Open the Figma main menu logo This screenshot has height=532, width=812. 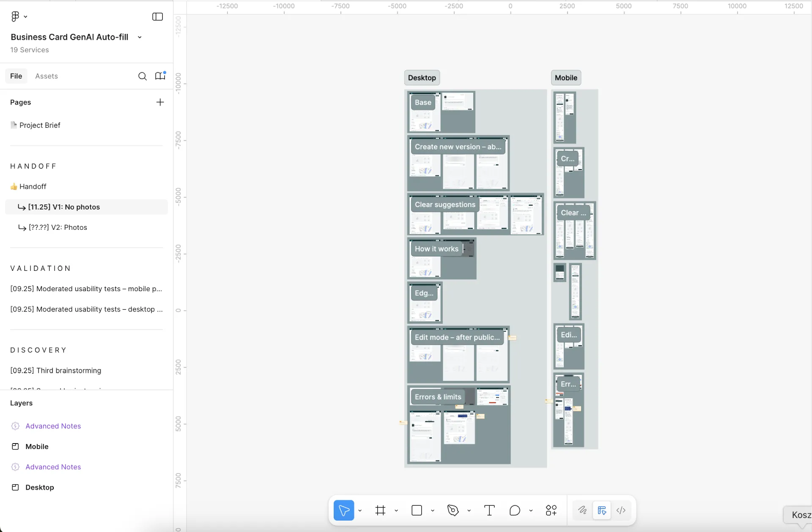[15, 17]
